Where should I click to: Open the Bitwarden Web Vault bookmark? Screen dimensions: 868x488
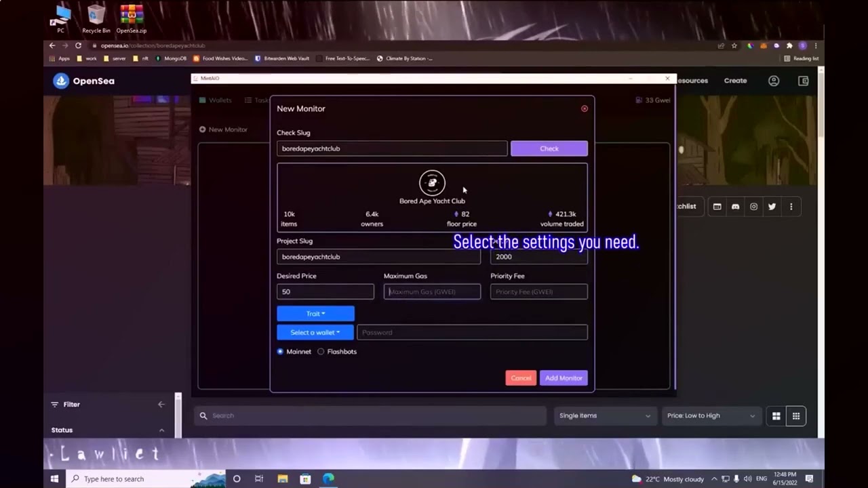pyautogui.click(x=282, y=58)
